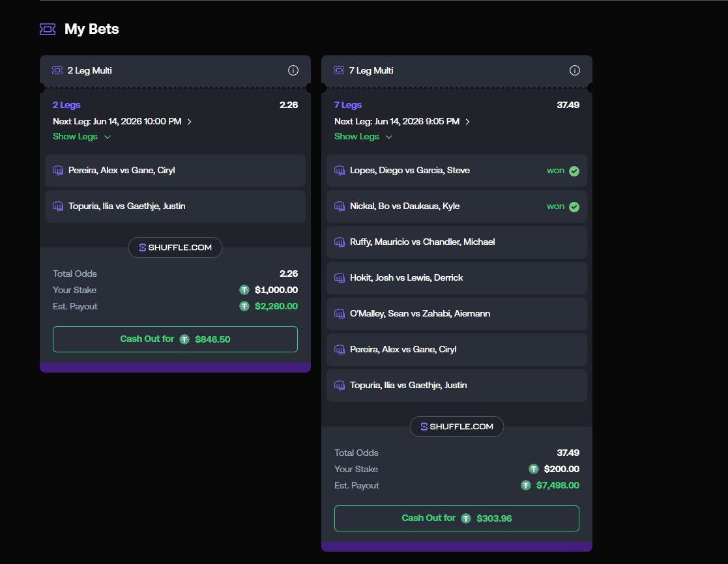Open Topuria, Ilia vs Gaethje, Justin in 2 Leg card

click(175, 206)
